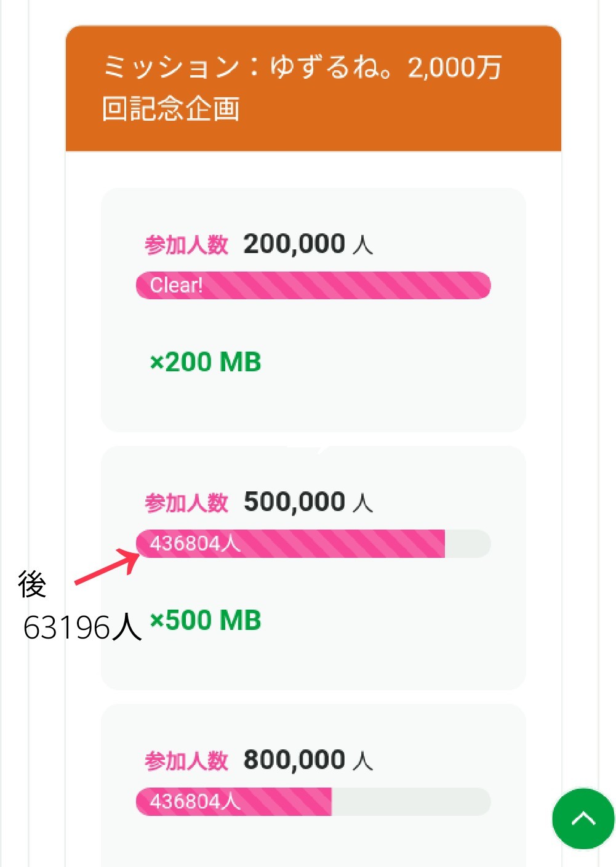The height and width of the screenshot is (867, 616).
Task: Click 参加人数 label in the ×500 MB card
Action: pyautogui.click(x=186, y=503)
